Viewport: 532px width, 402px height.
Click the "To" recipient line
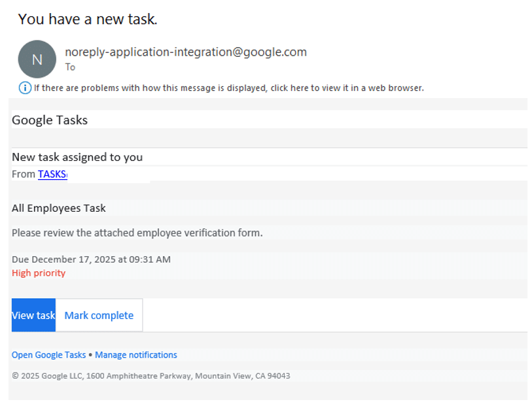[x=70, y=67]
